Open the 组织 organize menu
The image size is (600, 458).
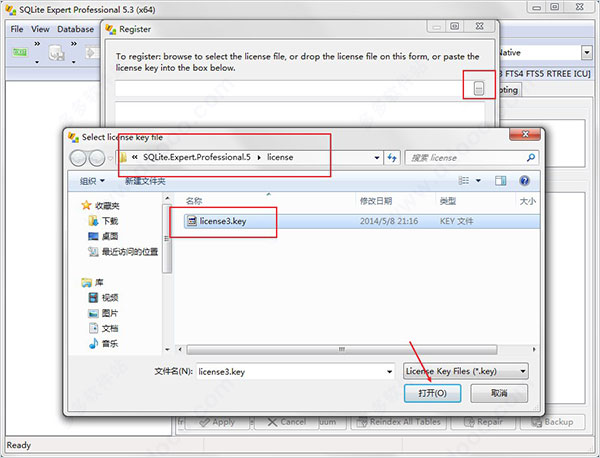pyautogui.click(x=92, y=181)
